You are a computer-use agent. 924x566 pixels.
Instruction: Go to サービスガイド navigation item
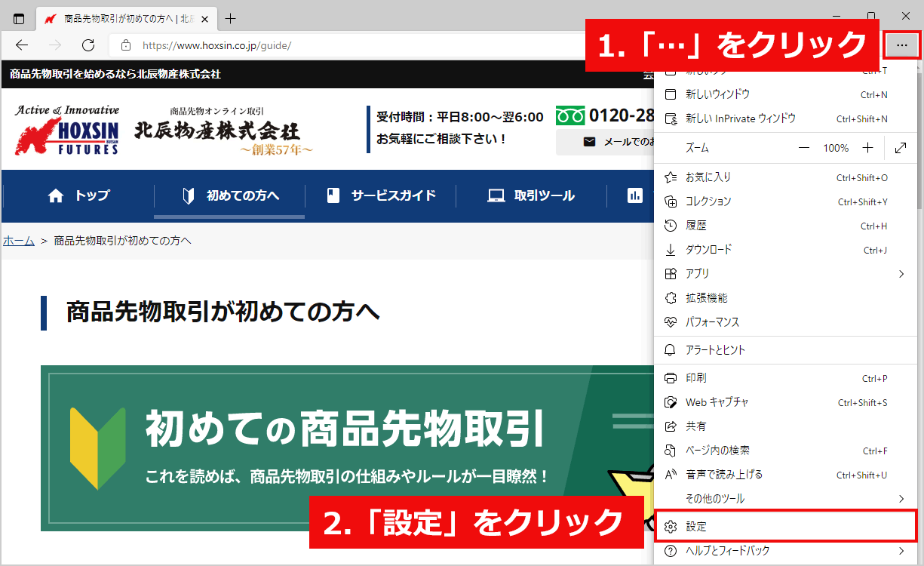click(x=381, y=196)
